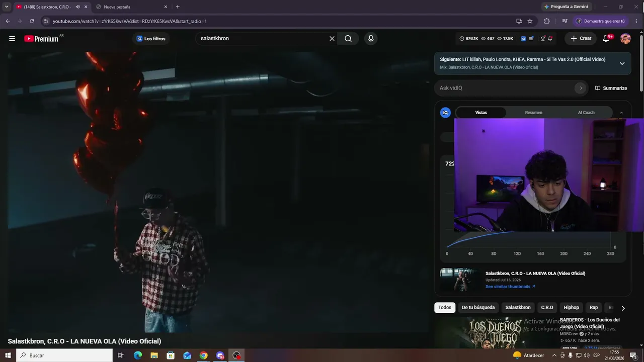Open the browser tab search dropdown

click(7, 7)
